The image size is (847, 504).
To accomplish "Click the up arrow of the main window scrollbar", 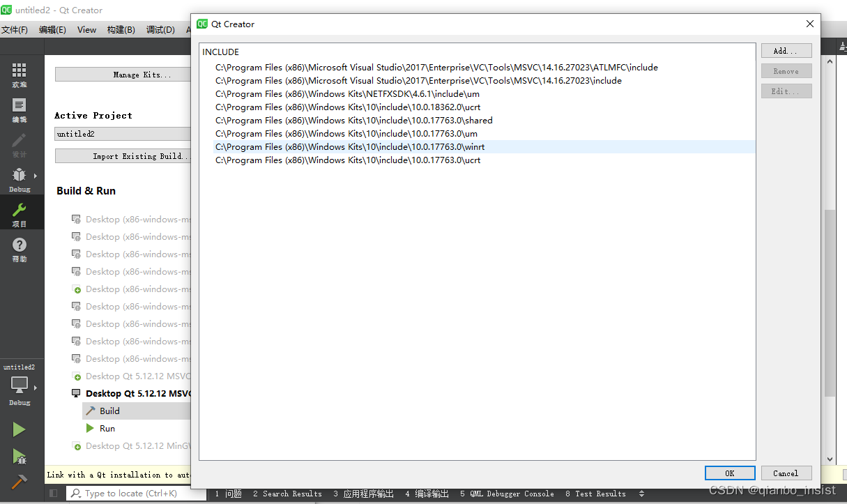I will click(x=830, y=61).
